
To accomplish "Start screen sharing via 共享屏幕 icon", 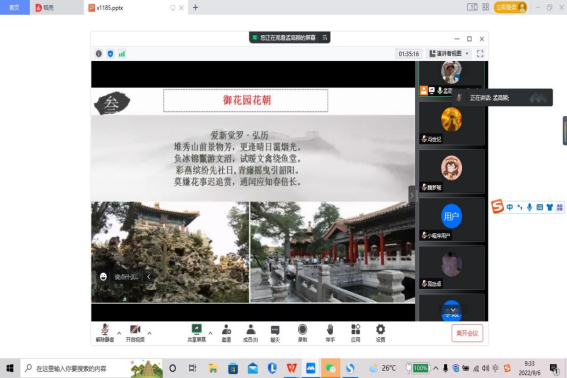I will [196, 333].
